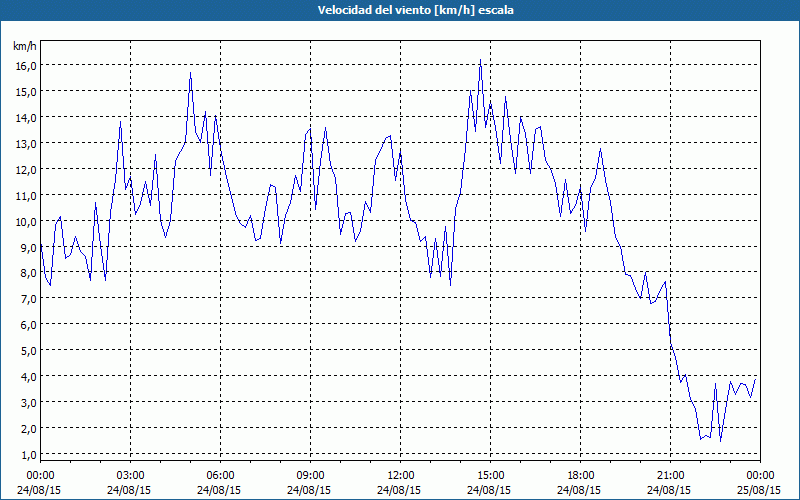Click the '3,0' y-axis value
The image size is (800, 500).
(x=28, y=403)
